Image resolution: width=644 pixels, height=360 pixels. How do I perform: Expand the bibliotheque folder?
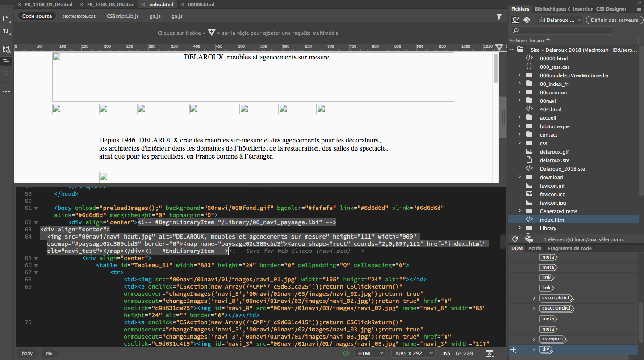tap(519, 126)
